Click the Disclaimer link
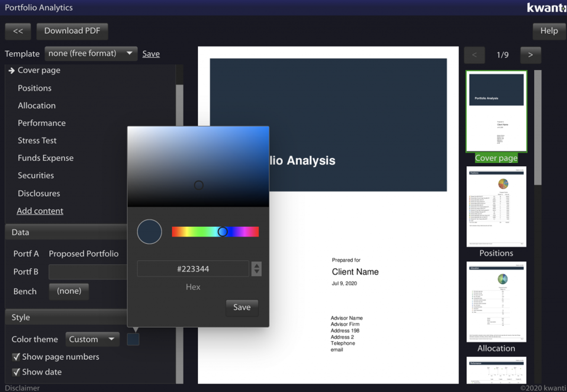 [x=22, y=388]
